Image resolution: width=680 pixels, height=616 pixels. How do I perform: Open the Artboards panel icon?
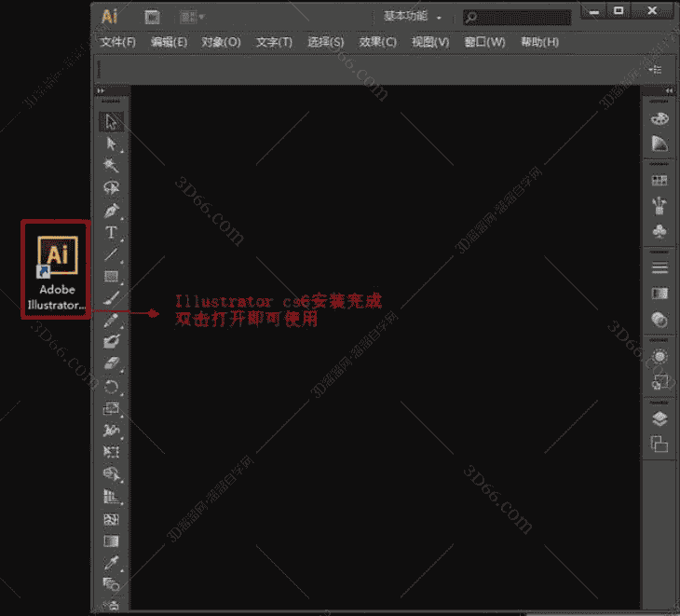tap(660, 445)
